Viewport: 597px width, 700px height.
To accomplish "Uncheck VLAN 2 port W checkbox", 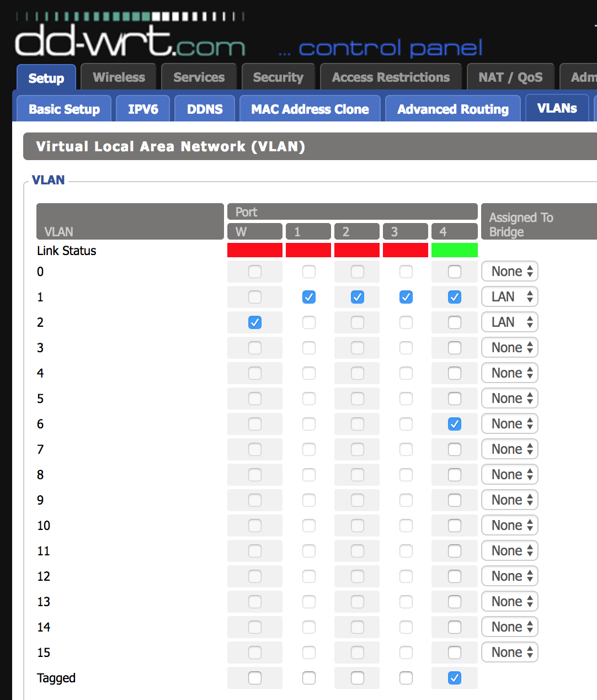I will coord(255,322).
